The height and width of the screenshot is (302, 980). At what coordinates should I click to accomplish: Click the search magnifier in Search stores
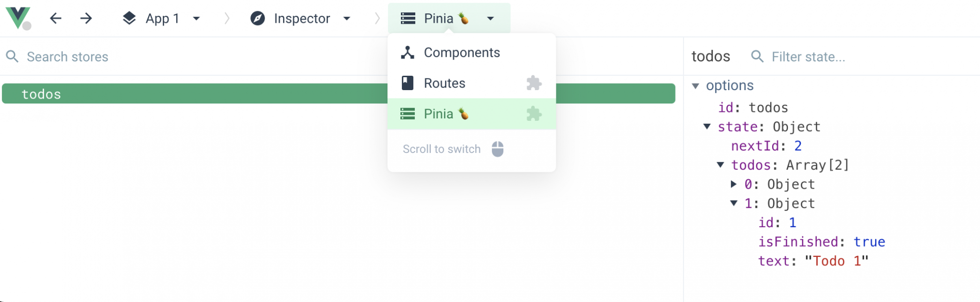pyautogui.click(x=12, y=56)
